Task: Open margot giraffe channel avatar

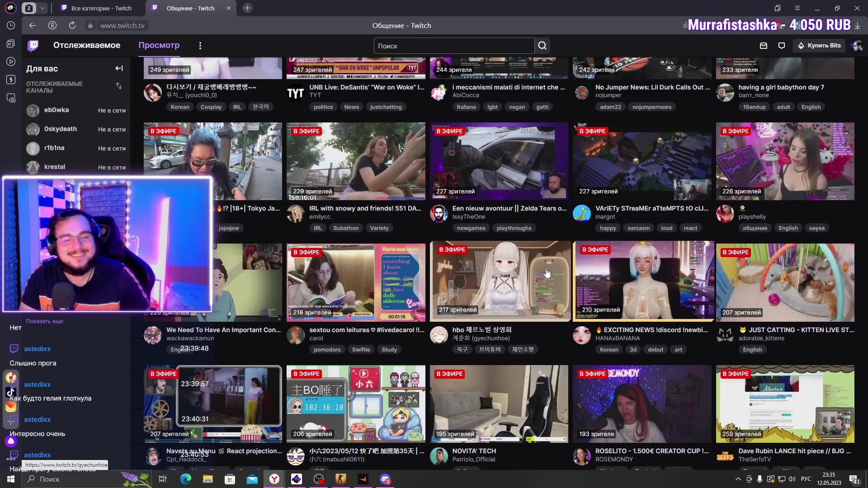Action: [x=582, y=214]
